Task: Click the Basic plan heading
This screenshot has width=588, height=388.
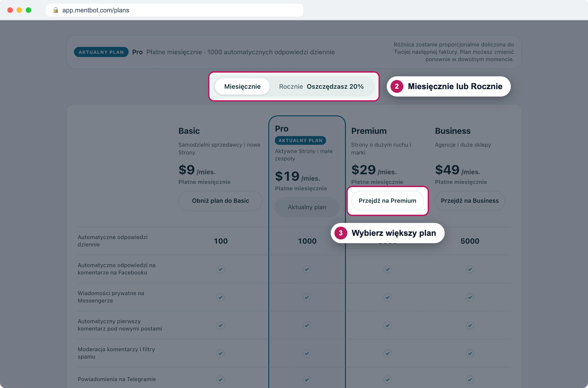Action: point(189,131)
